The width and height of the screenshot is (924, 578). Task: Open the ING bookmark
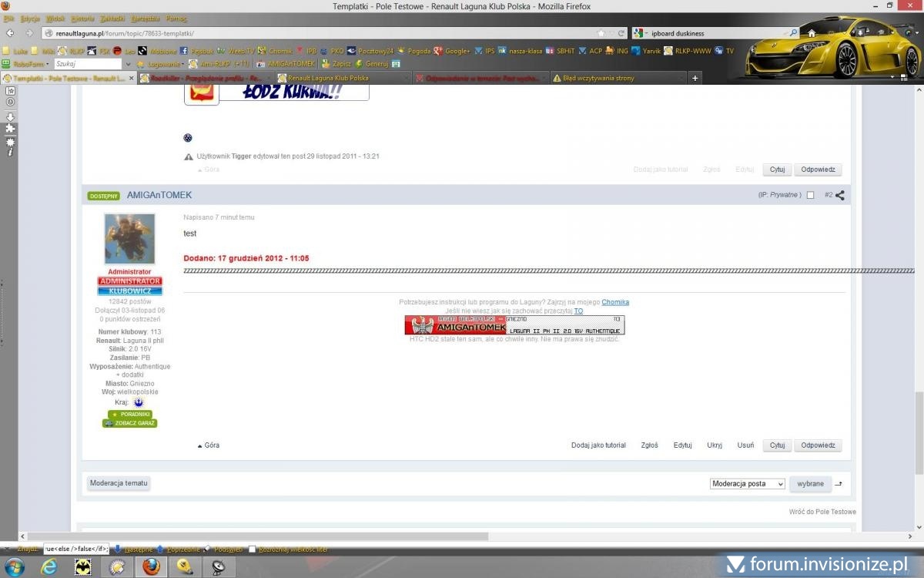tap(617, 51)
